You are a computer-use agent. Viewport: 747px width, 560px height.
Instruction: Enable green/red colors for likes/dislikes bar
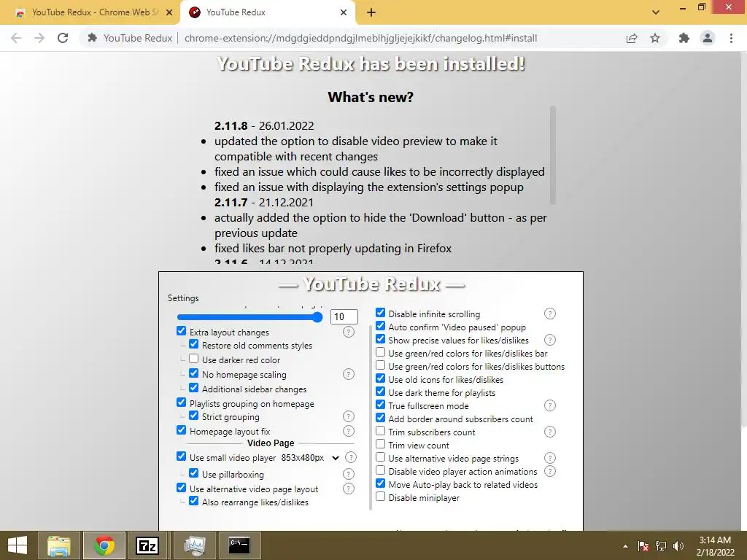(x=380, y=352)
